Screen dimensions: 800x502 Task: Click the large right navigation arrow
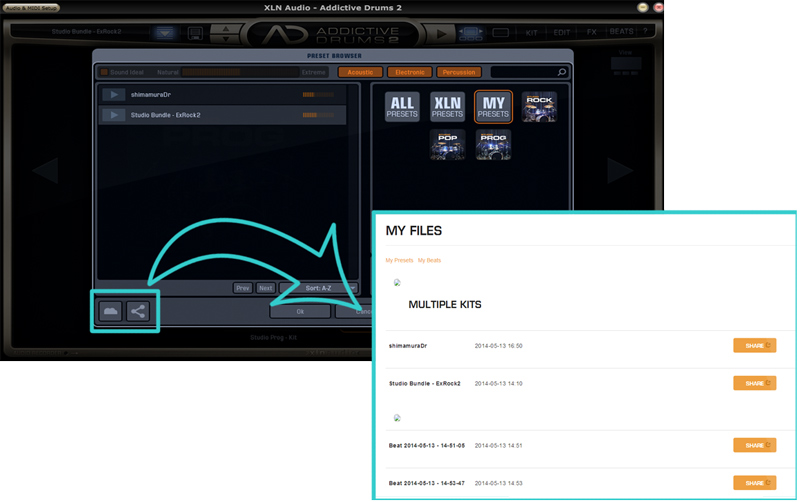point(619,170)
